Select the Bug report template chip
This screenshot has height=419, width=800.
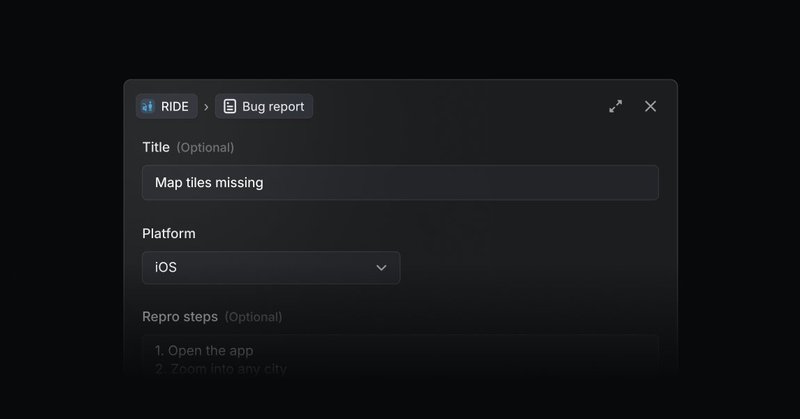coord(264,106)
